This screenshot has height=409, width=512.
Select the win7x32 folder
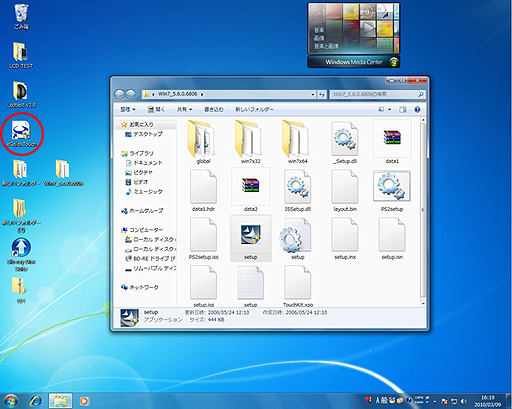tap(250, 142)
